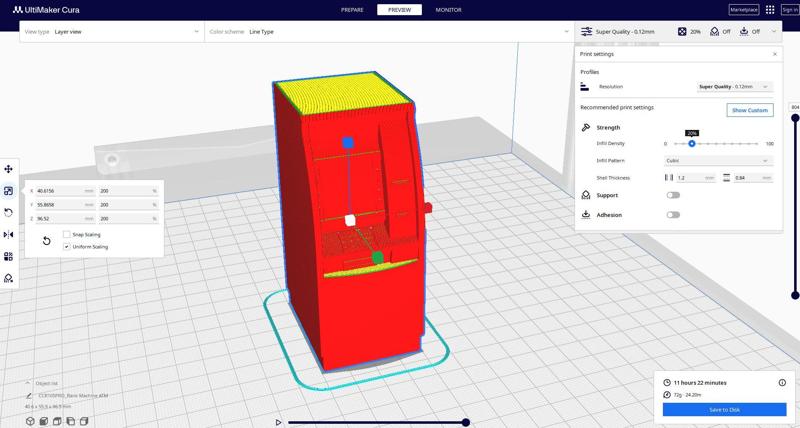
Task: Open the Infill Pattern Cubic dropdown
Action: 718,161
